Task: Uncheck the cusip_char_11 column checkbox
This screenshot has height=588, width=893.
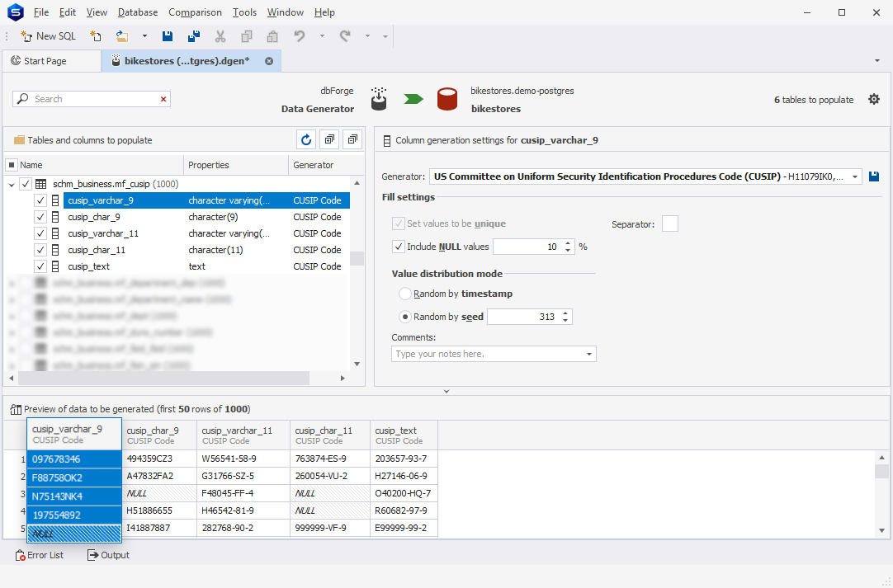Action: point(40,250)
